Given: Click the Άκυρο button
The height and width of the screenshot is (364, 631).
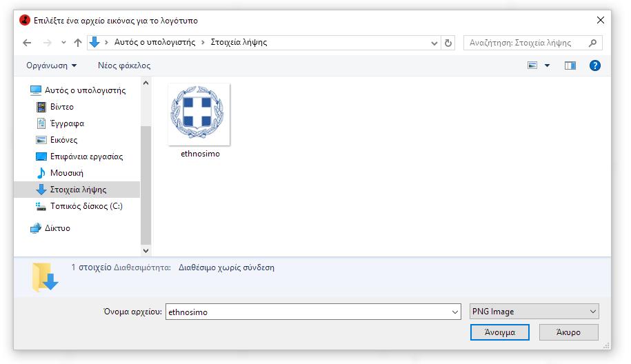Looking at the screenshot, I should [x=568, y=332].
